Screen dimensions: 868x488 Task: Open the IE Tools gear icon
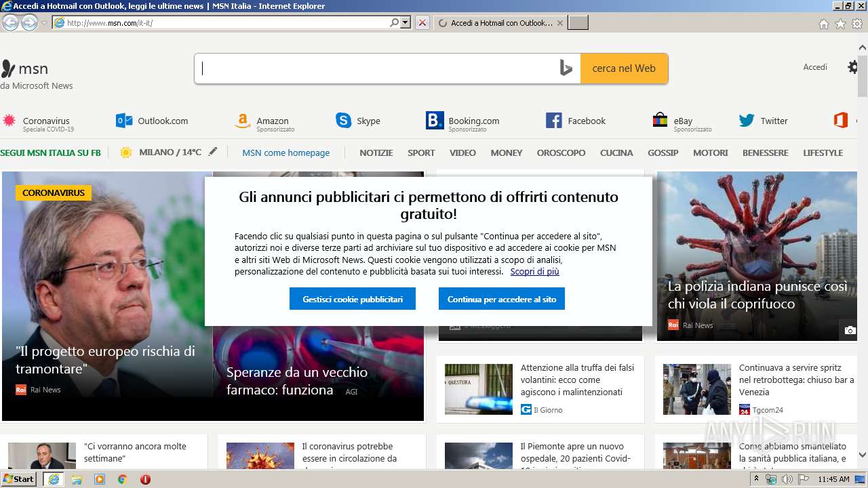[857, 24]
